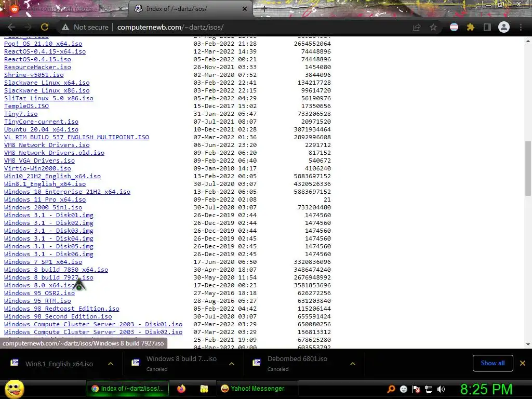
Task: Bookmark this page with the star icon
Action: tap(433, 27)
